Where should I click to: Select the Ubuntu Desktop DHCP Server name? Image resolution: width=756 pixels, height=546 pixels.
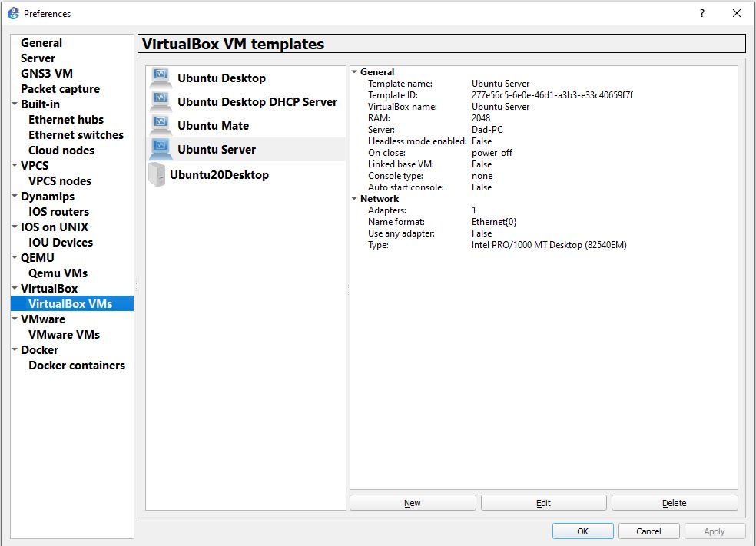[x=257, y=101]
